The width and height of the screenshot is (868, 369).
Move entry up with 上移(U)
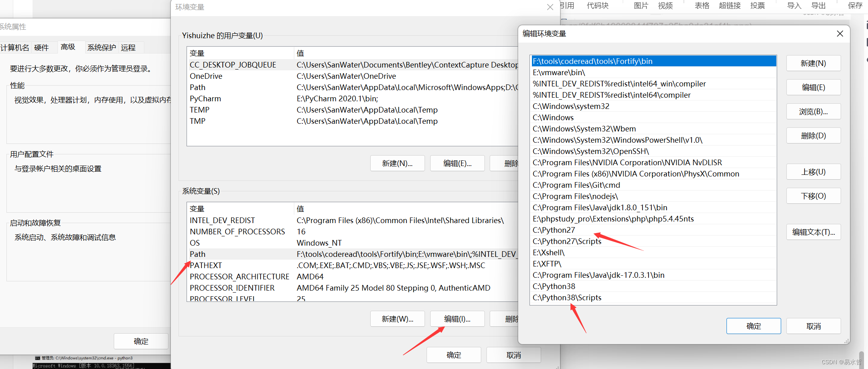813,172
